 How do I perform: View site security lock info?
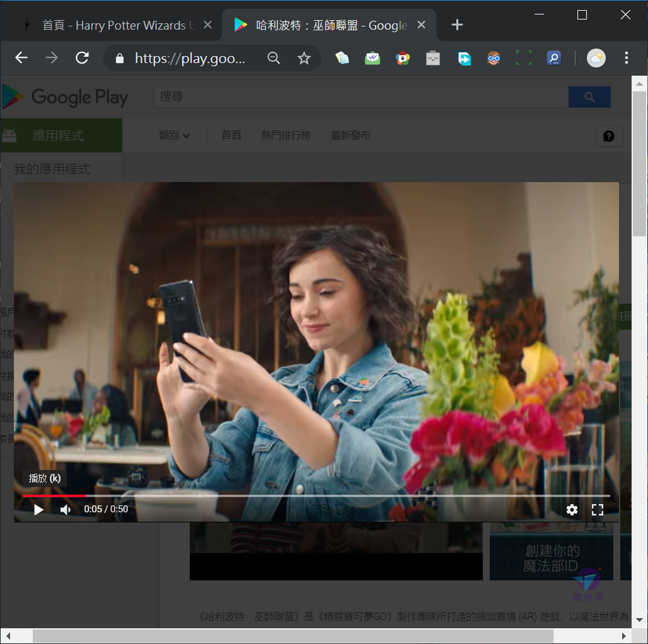[120, 58]
